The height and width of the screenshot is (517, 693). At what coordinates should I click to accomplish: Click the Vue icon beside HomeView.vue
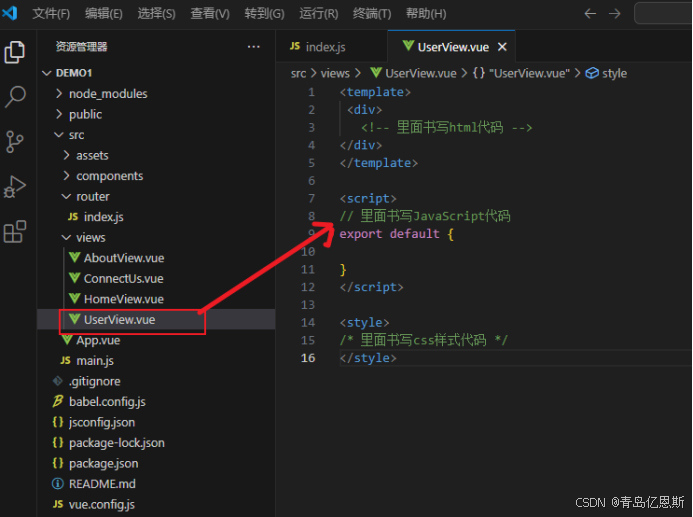point(75,298)
